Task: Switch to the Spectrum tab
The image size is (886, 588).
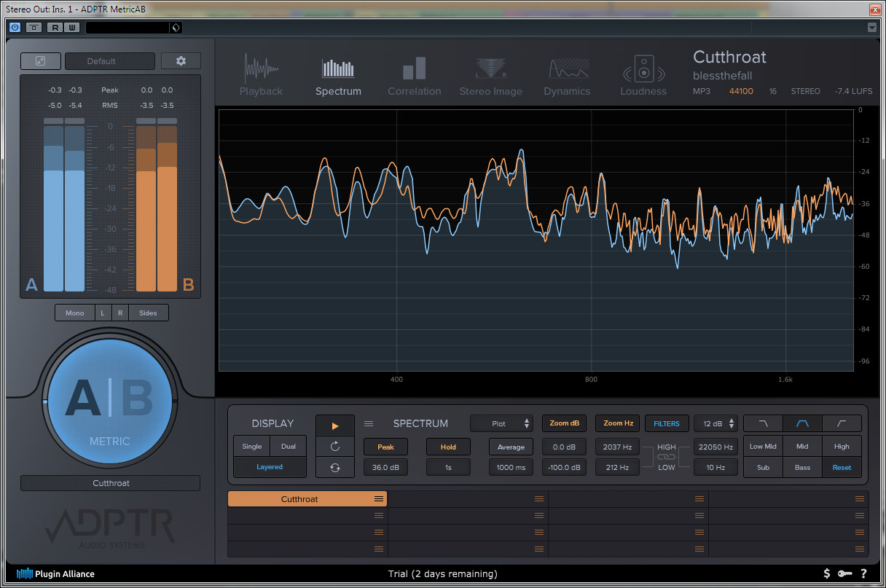Action: (338, 76)
